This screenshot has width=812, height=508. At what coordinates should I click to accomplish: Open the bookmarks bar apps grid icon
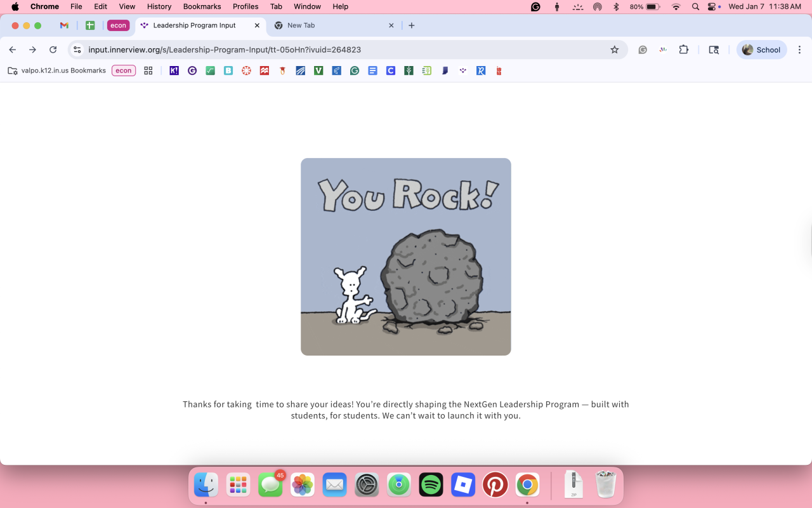click(x=148, y=70)
